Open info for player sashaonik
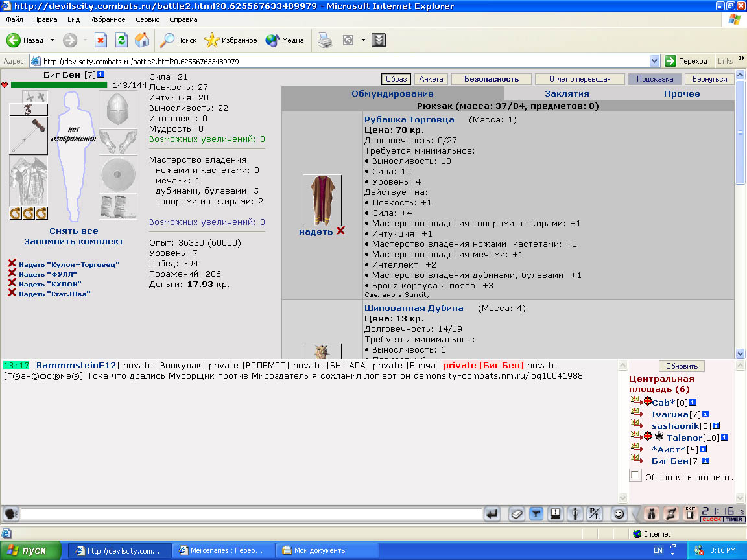The height and width of the screenshot is (560, 747). [716, 426]
